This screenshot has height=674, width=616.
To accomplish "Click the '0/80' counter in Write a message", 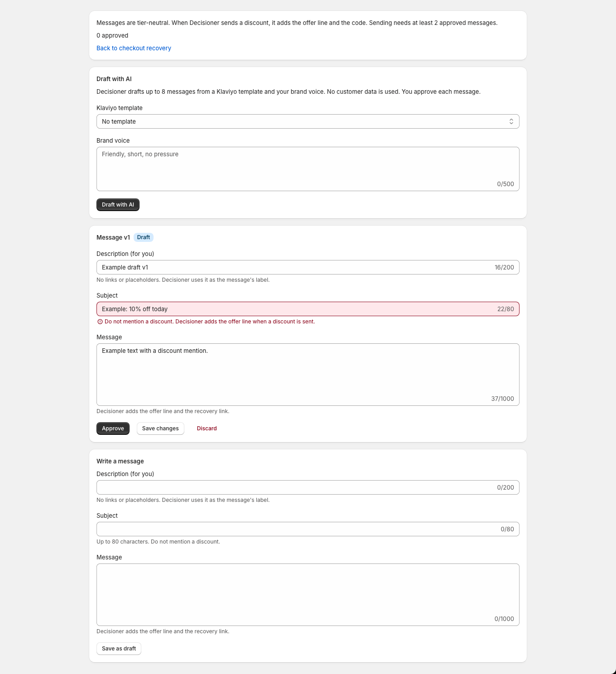I will click(507, 529).
